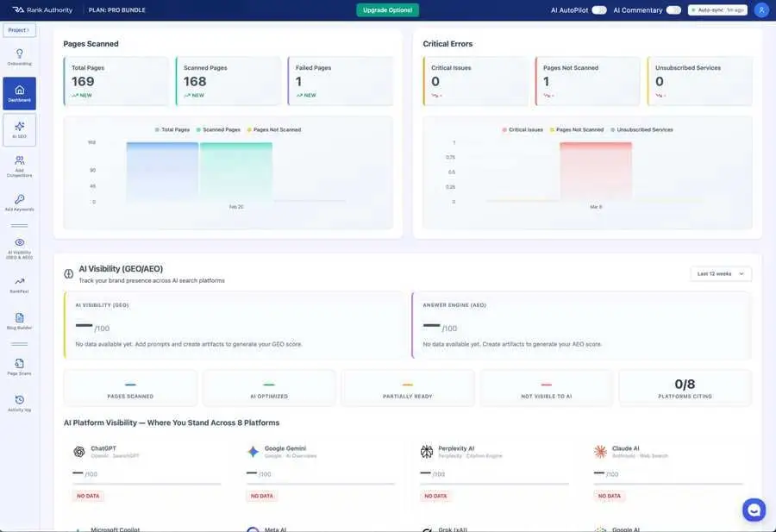
Task: Click the blue Total Pages chart bar
Action: 162,172
